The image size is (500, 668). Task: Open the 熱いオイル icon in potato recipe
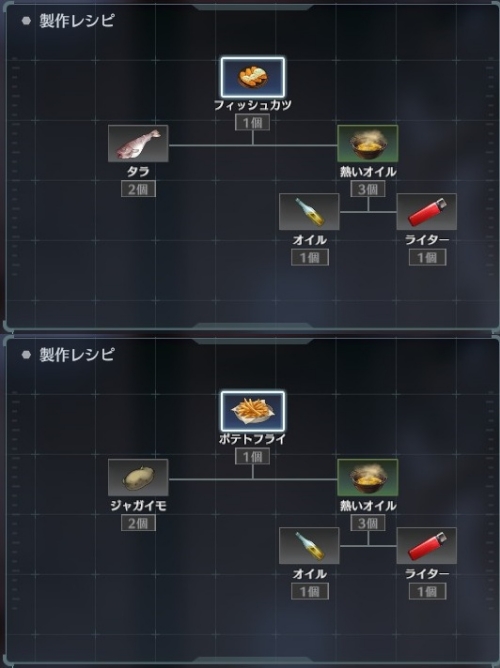coord(368,478)
